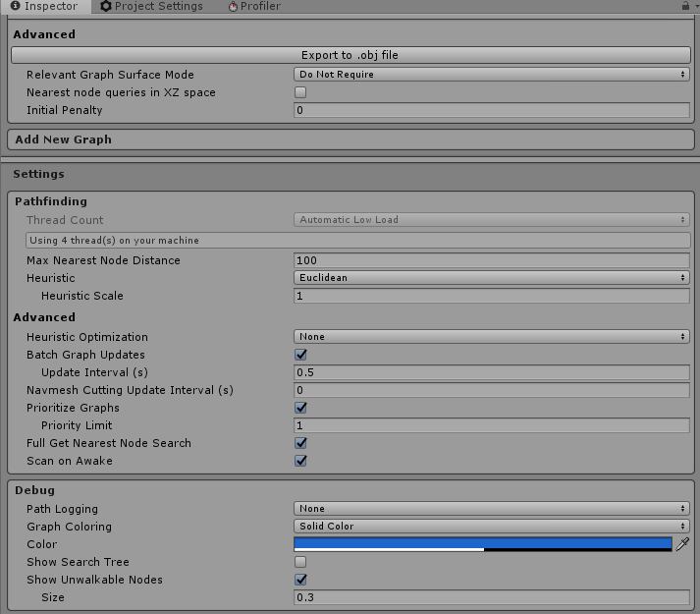
Task: Open the Heuristic Optimization dropdown
Action: [492, 337]
